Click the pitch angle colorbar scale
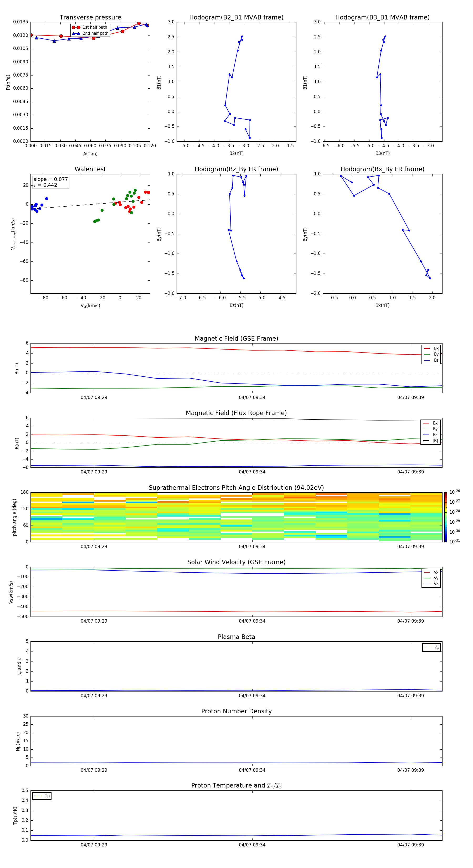 [x=446, y=517]
